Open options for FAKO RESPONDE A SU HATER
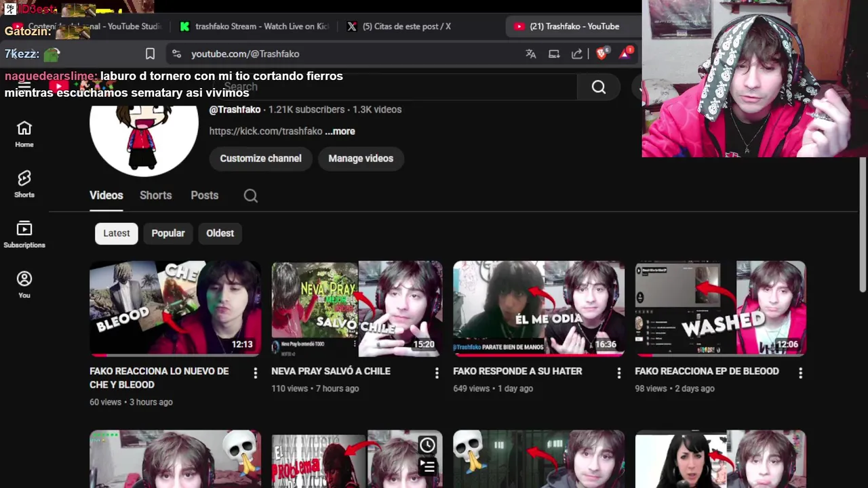This screenshot has width=868, height=488. point(618,373)
